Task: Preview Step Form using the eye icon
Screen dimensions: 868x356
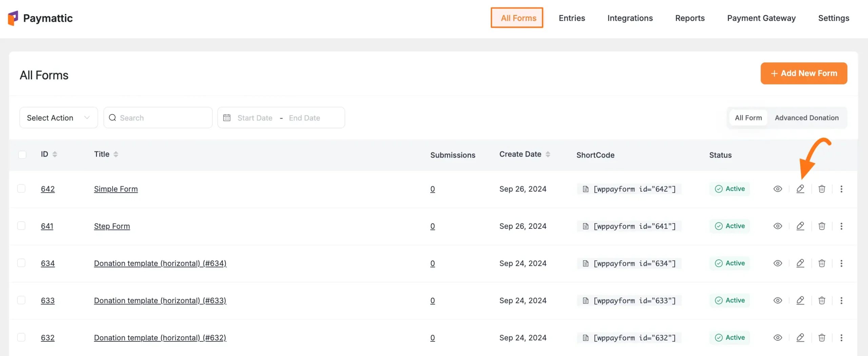Action: (x=777, y=226)
